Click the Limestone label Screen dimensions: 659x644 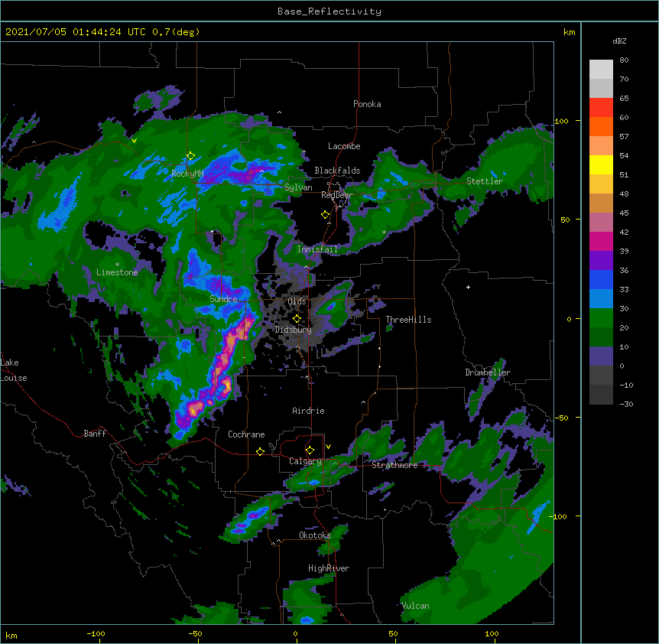[x=117, y=272]
